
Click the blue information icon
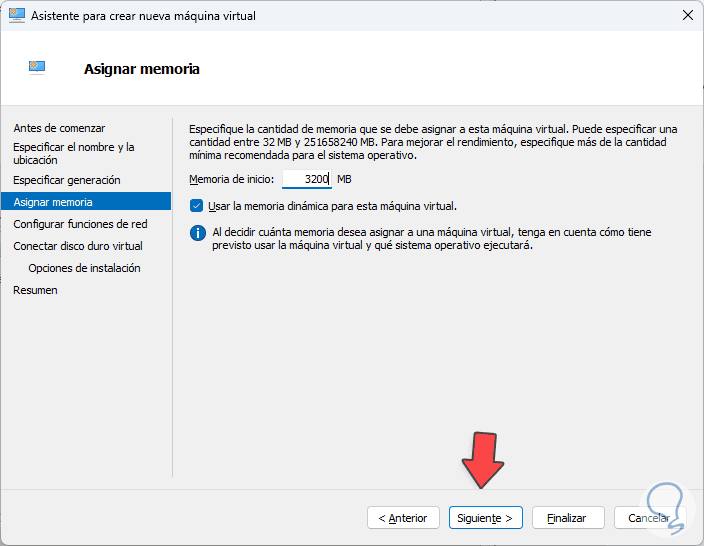pos(196,233)
